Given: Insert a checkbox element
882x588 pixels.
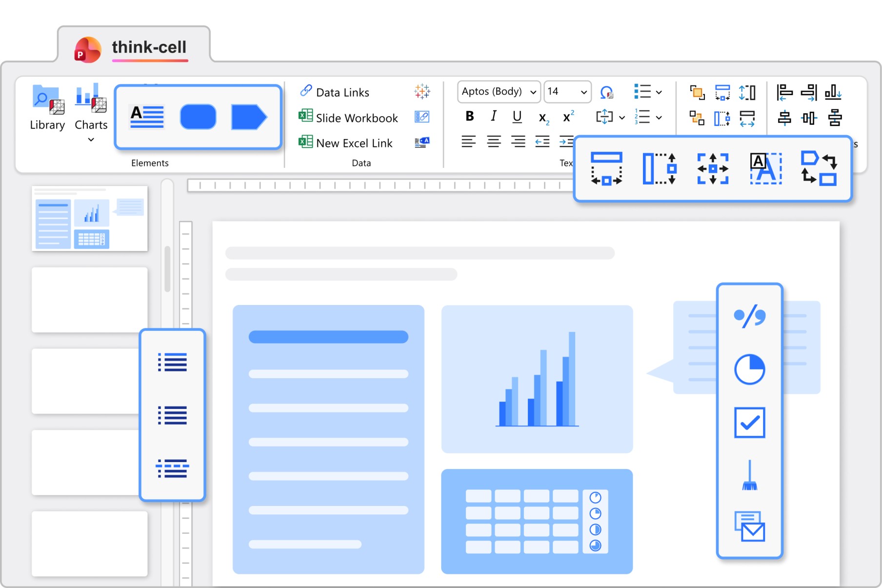Looking at the screenshot, I should pyautogui.click(x=749, y=423).
